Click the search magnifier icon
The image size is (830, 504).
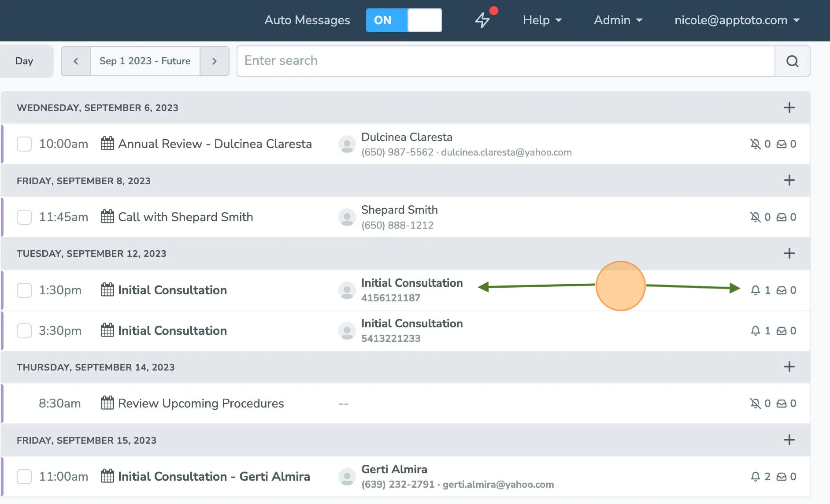[792, 61]
